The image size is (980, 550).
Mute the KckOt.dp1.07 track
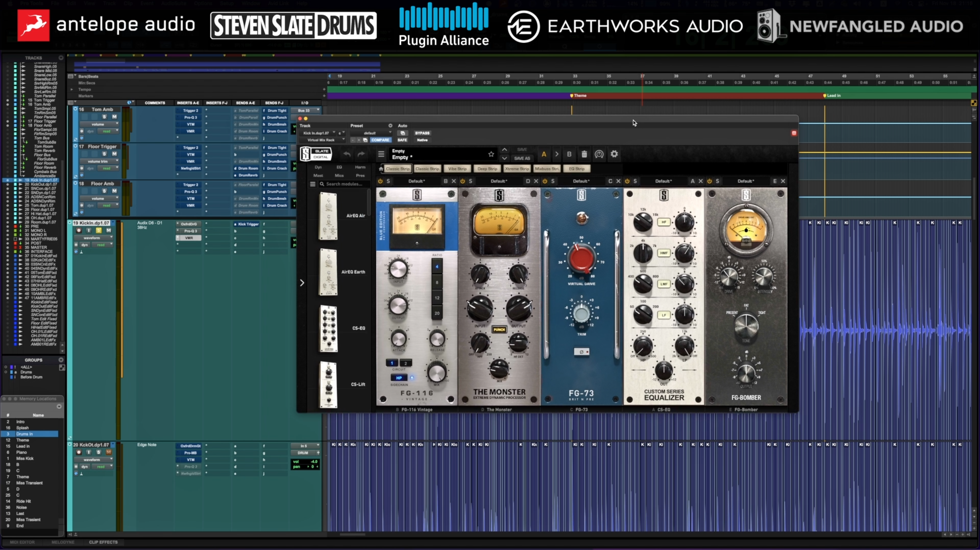coord(108,452)
